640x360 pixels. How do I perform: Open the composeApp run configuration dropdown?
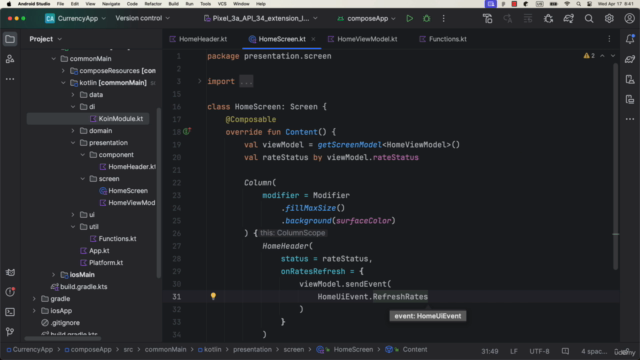(367, 18)
